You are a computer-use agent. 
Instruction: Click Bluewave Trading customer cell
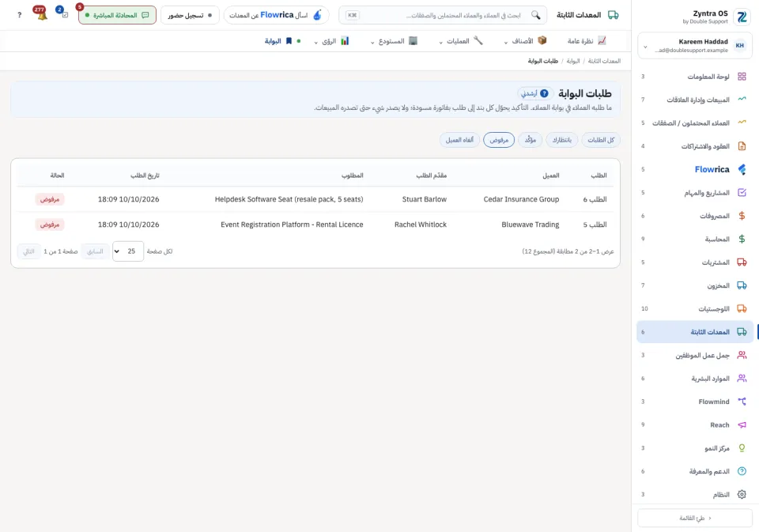(x=530, y=224)
